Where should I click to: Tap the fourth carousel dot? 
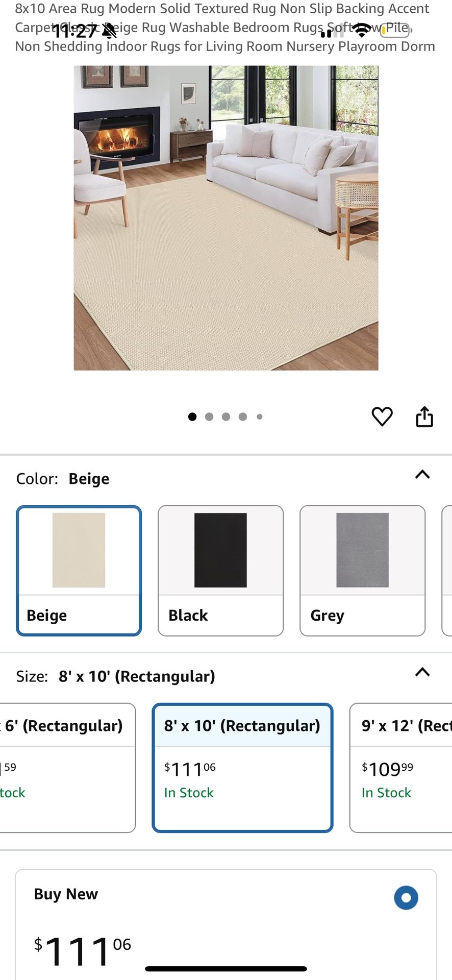click(243, 416)
